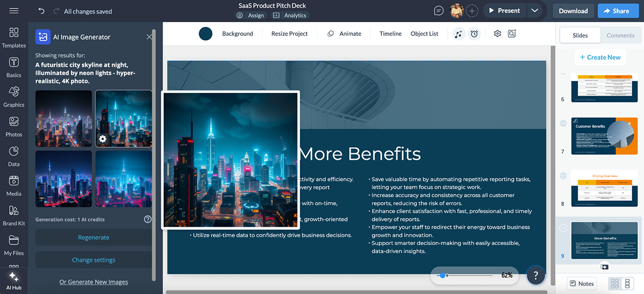The width and height of the screenshot is (644, 294).
Task: Click the dark blue background color swatch
Action: pyautogui.click(x=206, y=34)
